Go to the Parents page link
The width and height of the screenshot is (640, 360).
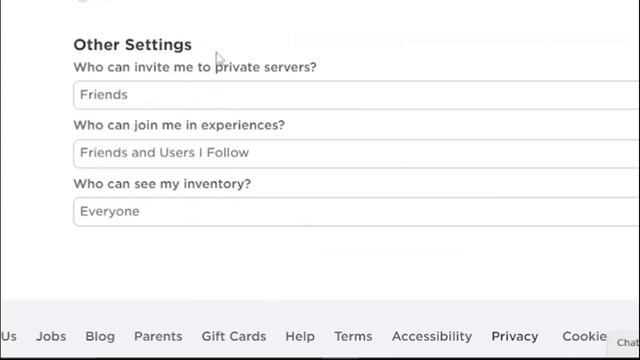coord(158,336)
